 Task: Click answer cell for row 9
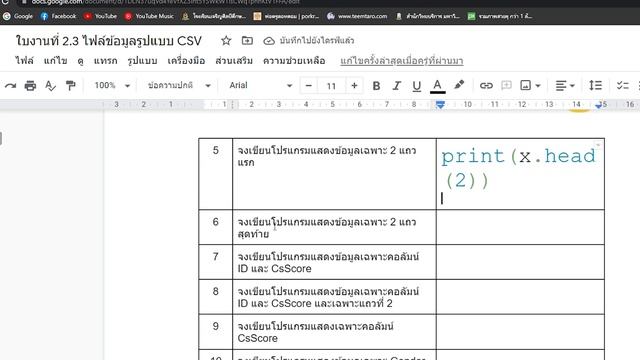click(x=520, y=331)
